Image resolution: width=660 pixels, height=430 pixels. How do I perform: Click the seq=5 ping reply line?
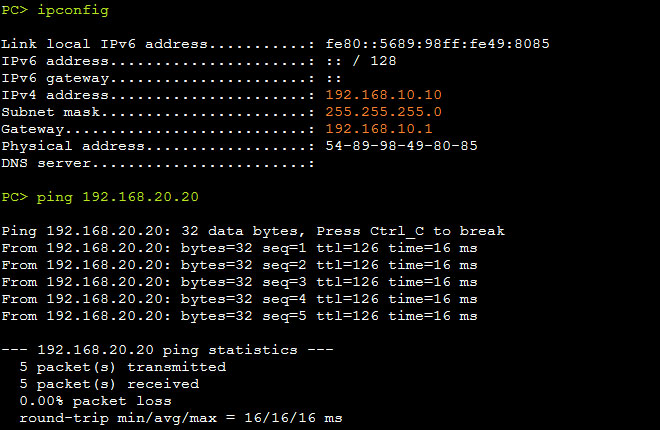click(x=239, y=316)
